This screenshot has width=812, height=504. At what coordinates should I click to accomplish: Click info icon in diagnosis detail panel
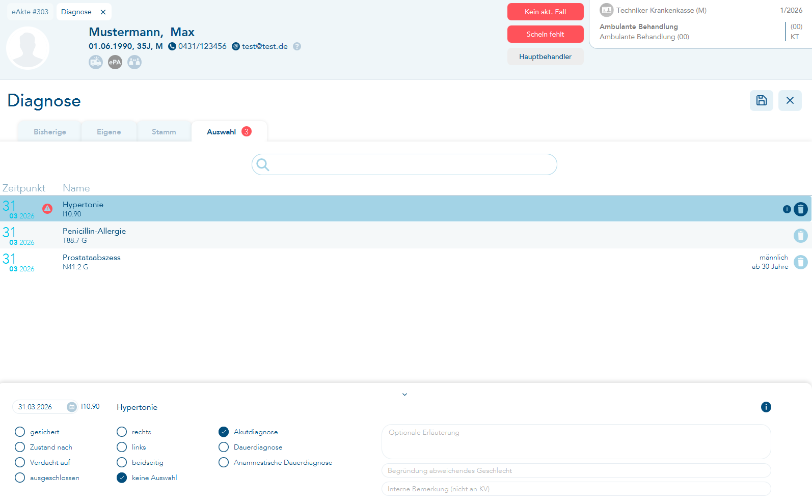(x=766, y=407)
